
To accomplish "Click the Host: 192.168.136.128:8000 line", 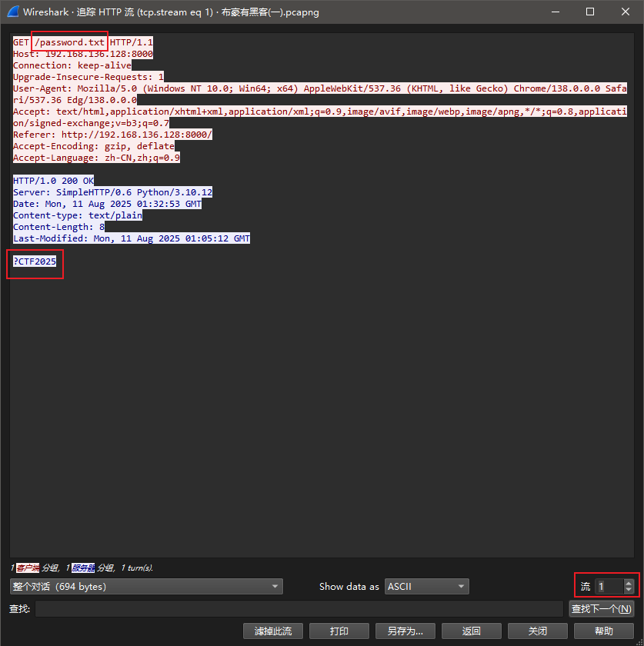I will tap(83, 54).
